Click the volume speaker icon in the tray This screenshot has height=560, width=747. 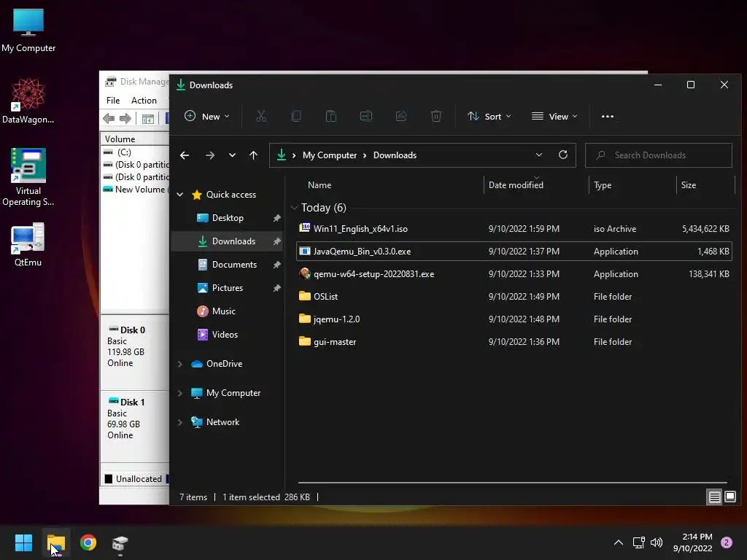click(x=657, y=542)
